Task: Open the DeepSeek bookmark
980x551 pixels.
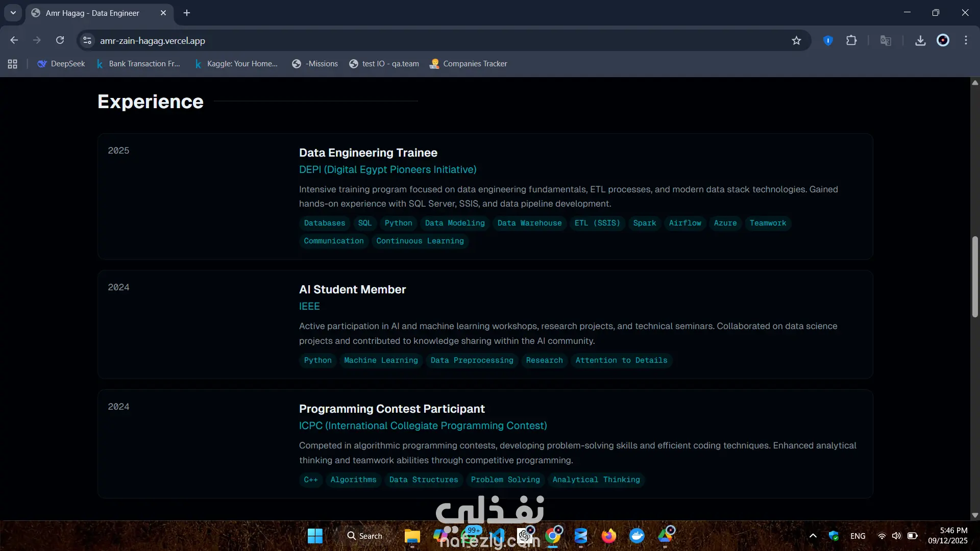Action: point(61,64)
